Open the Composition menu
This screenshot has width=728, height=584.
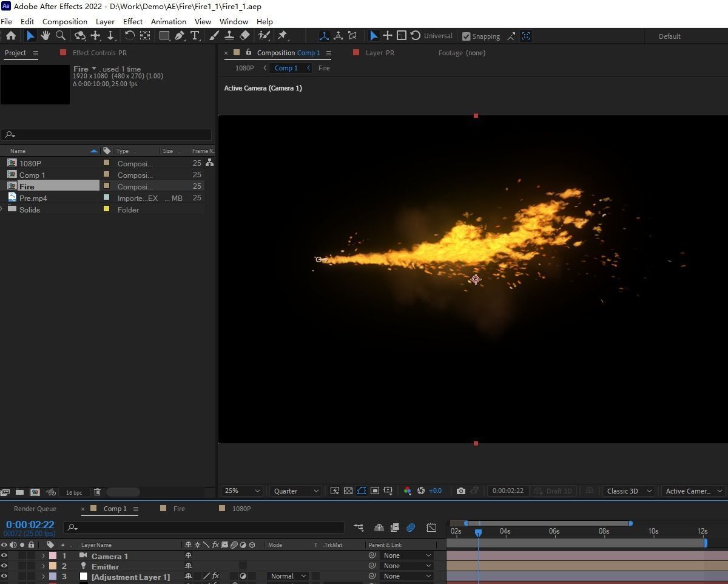pos(65,21)
